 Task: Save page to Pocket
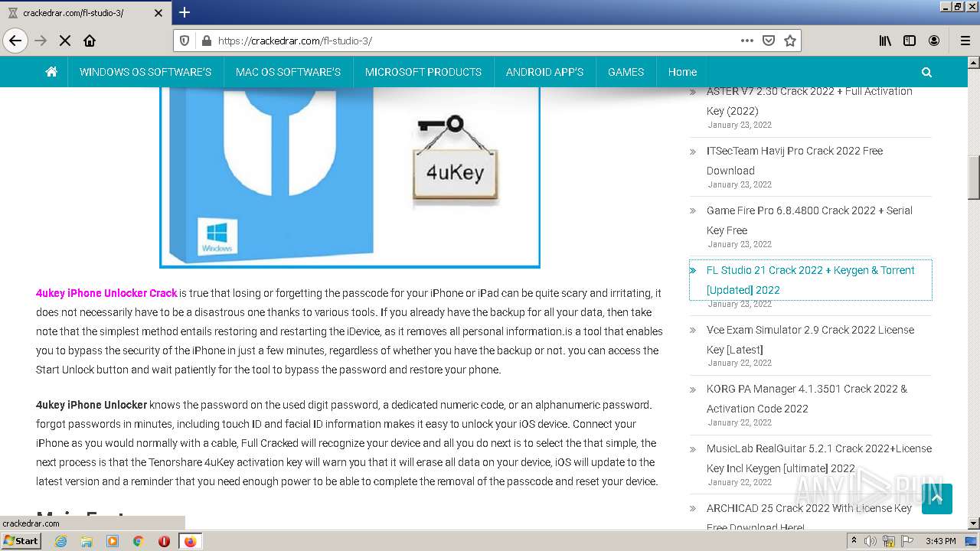(x=769, y=41)
